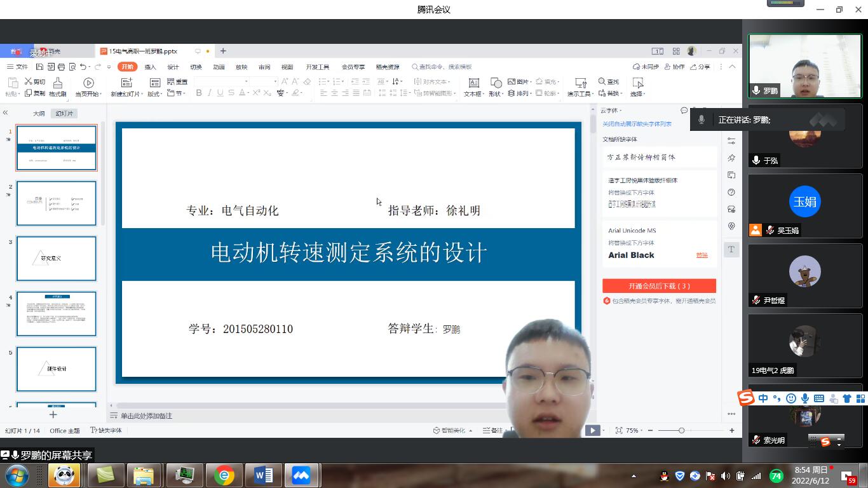Viewport: 868px width, 488px height.
Task: Toggle the notes (备注) pane in status bar
Action: (493, 430)
